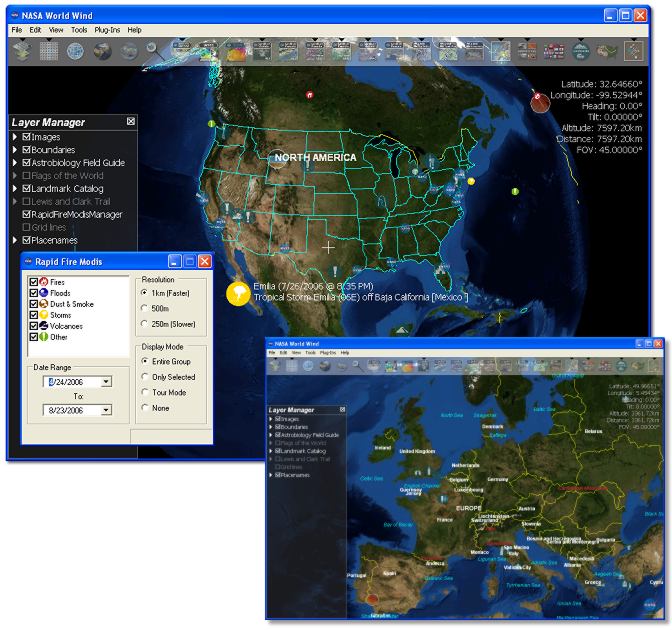This screenshot has height=630, width=672.
Task: Click the Volcanoes category icon
Action: (44, 326)
